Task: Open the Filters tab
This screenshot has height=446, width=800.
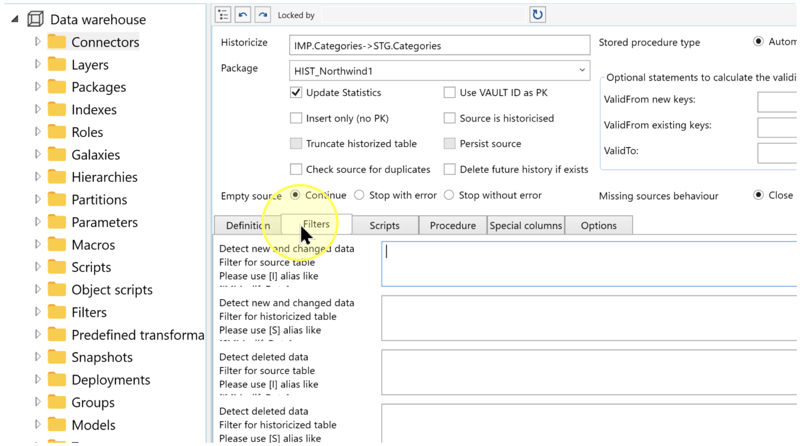Action: point(316,224)
